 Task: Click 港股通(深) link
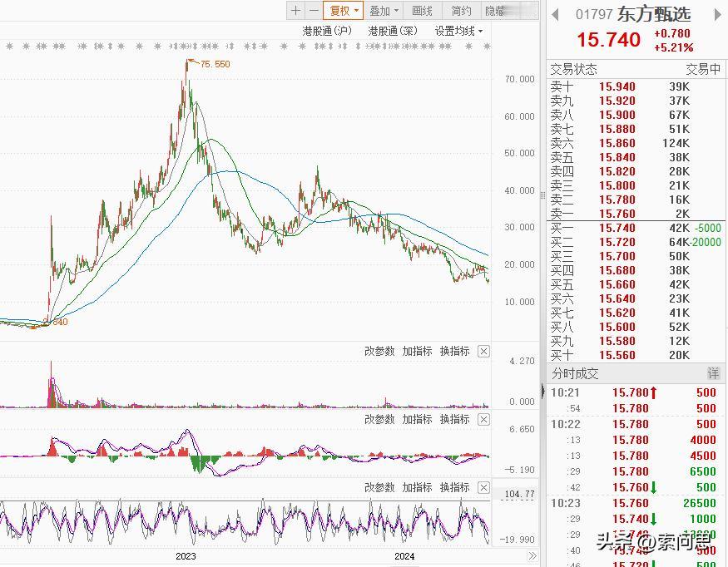tap(393, 31)
